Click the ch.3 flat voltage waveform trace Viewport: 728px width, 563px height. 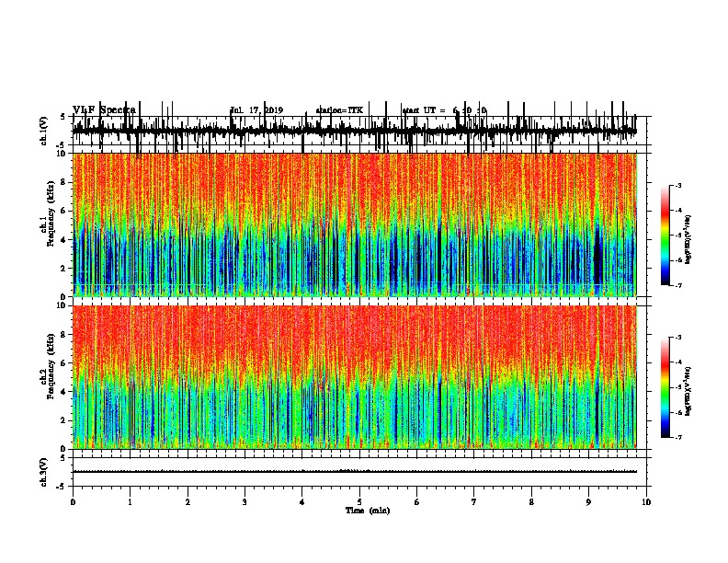coord(355,472)
